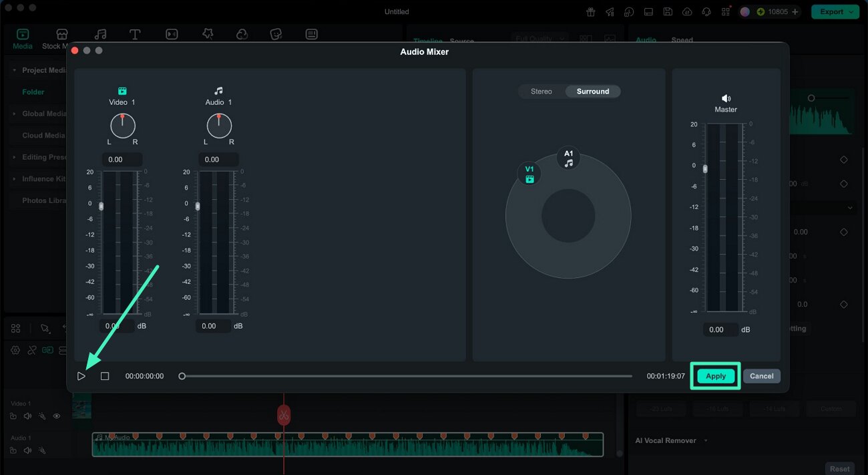Viewport: 868px width, 475px height.
Task: Click the Master volume fader handle
Action: [x=705, y=168]
